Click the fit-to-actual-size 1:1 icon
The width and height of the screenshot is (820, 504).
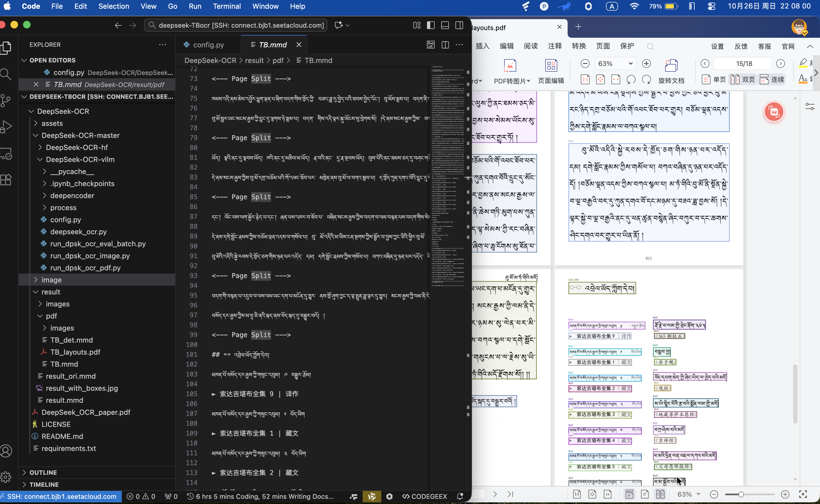[585, 79]
